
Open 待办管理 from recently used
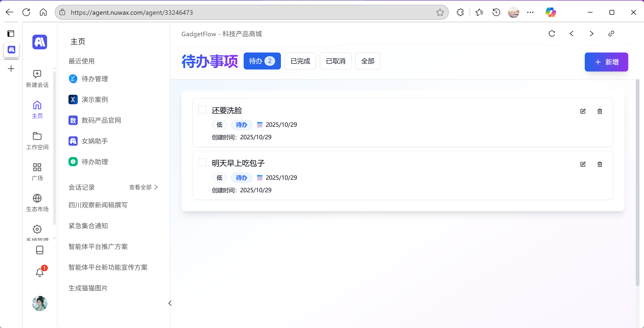pyautogui.click(x=94, y=79)
